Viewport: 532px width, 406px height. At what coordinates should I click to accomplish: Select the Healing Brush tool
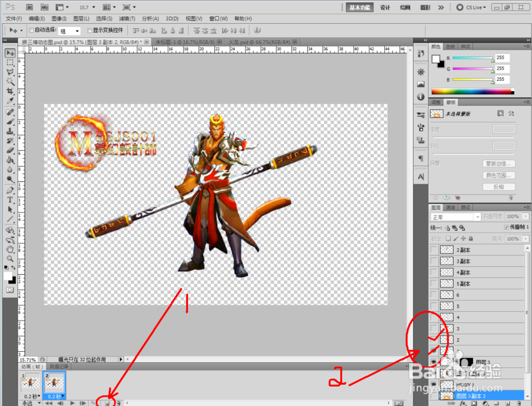pyautogui.click(x=10, y=112)
